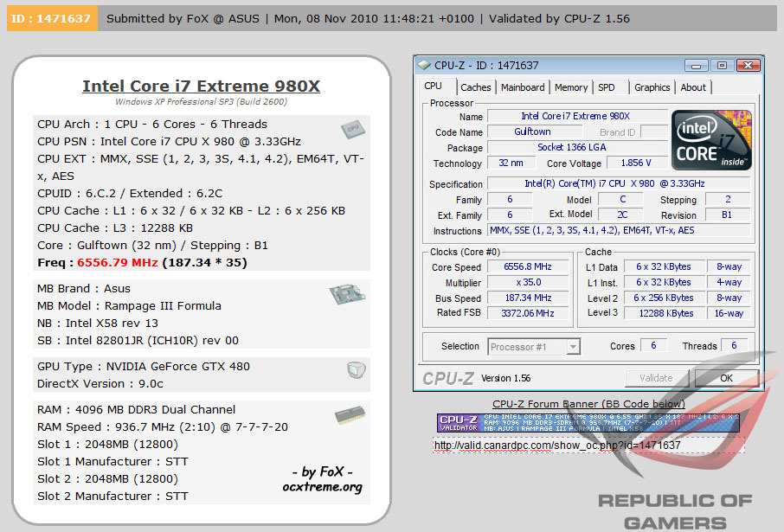This screenshot has height=532, width=784.
Task: Click the Specification field text
Action: (x=619, y=183)
